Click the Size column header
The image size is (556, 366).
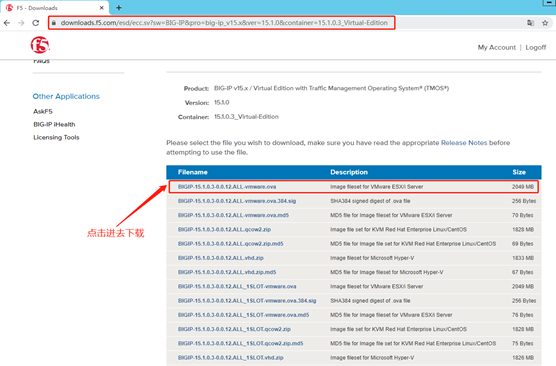tap(519, 172)
